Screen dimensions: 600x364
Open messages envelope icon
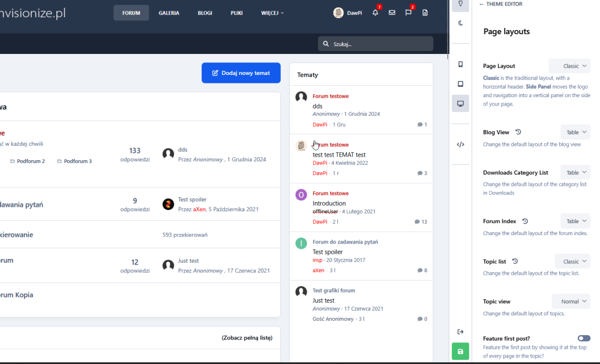tap(392, 13)
